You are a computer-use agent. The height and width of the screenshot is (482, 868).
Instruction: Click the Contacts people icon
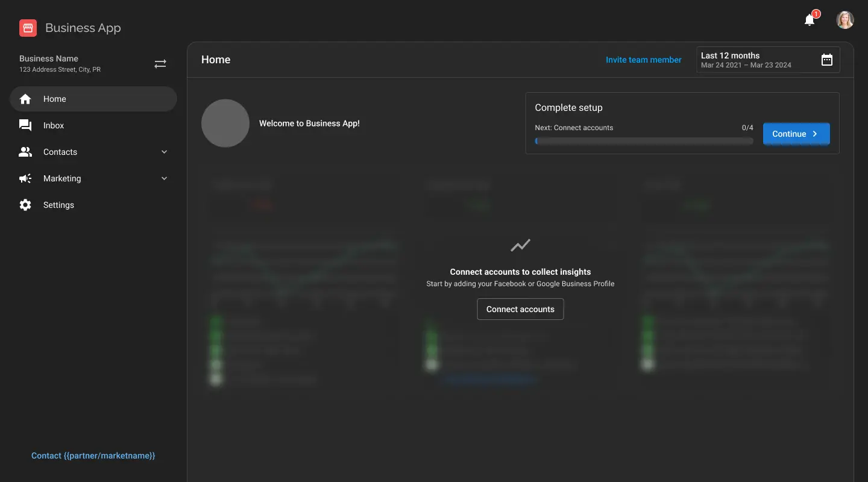click(x=25, y=152)
